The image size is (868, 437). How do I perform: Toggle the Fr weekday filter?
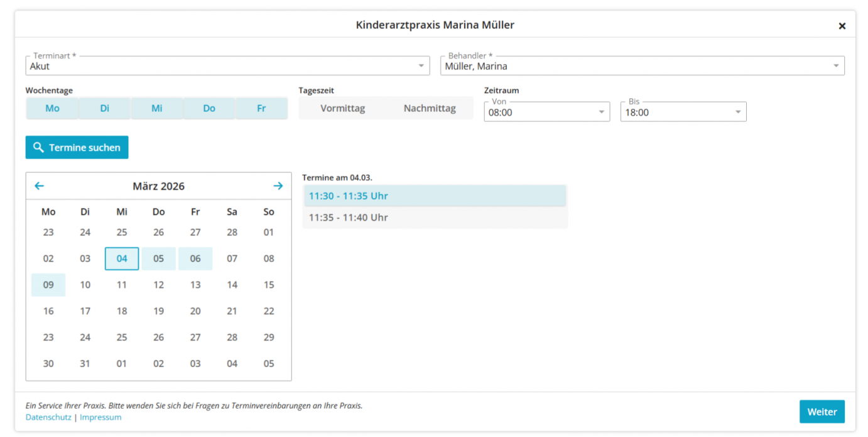tap(261, 108)
